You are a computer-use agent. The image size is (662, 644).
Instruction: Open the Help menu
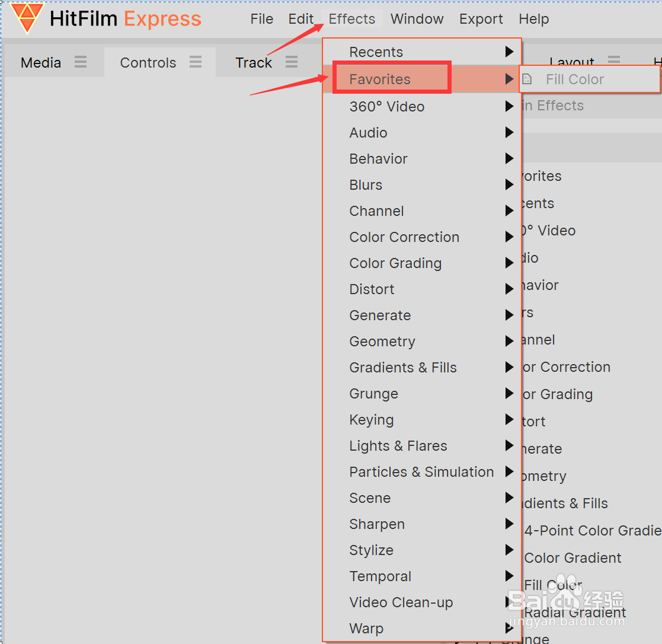(533, 19)
